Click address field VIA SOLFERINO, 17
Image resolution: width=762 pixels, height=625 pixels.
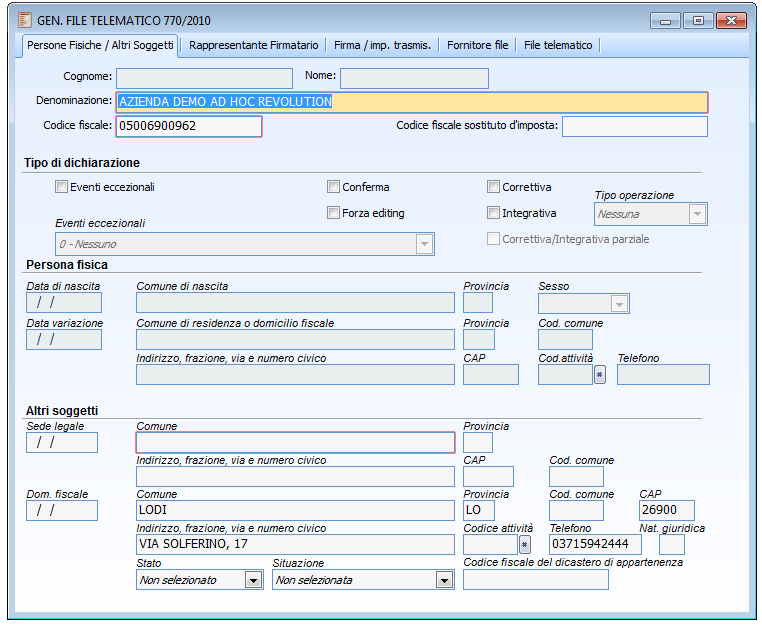[x=295, y=545]
